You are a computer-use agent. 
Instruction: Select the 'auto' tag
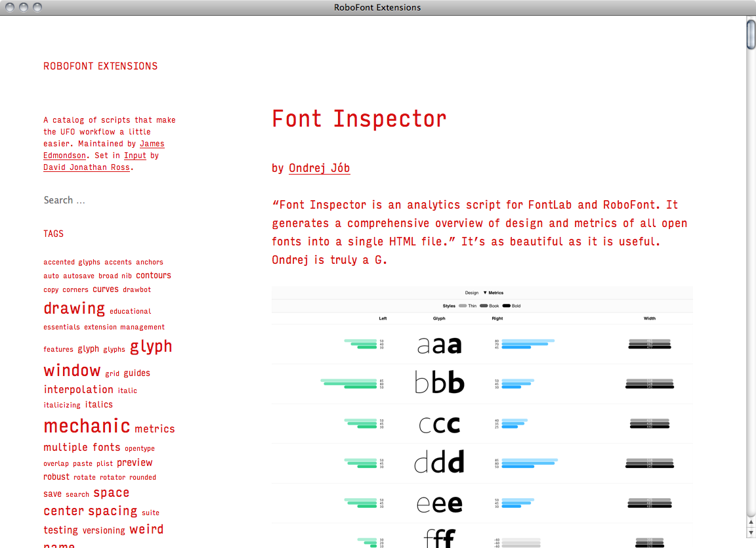[51, 276]
